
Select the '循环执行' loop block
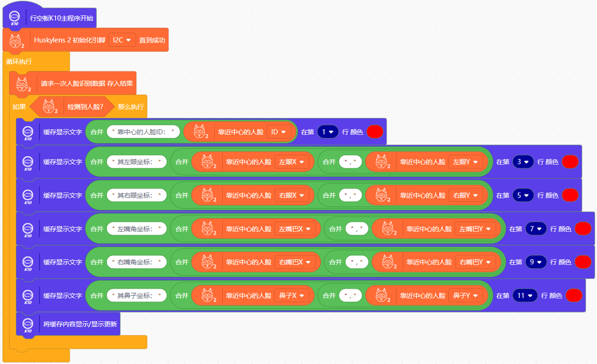(19, 61)
